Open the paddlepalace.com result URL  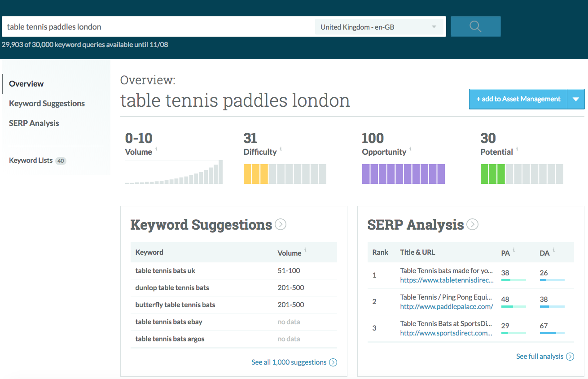447,307
